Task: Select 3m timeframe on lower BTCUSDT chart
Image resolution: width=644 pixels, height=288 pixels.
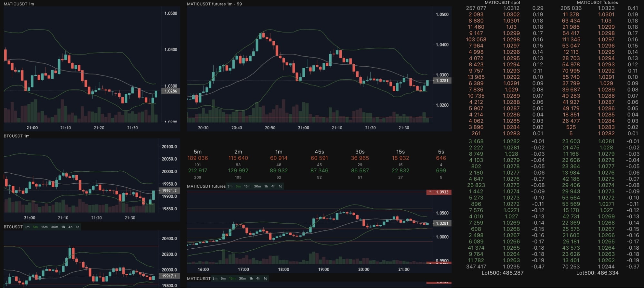Action: click(27, 227)
